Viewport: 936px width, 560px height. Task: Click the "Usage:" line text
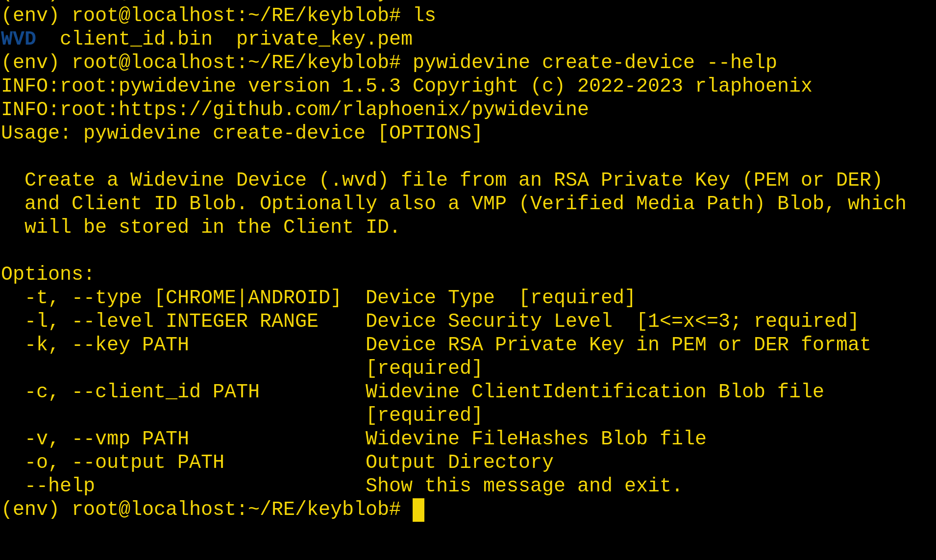(x=242, y=133)
